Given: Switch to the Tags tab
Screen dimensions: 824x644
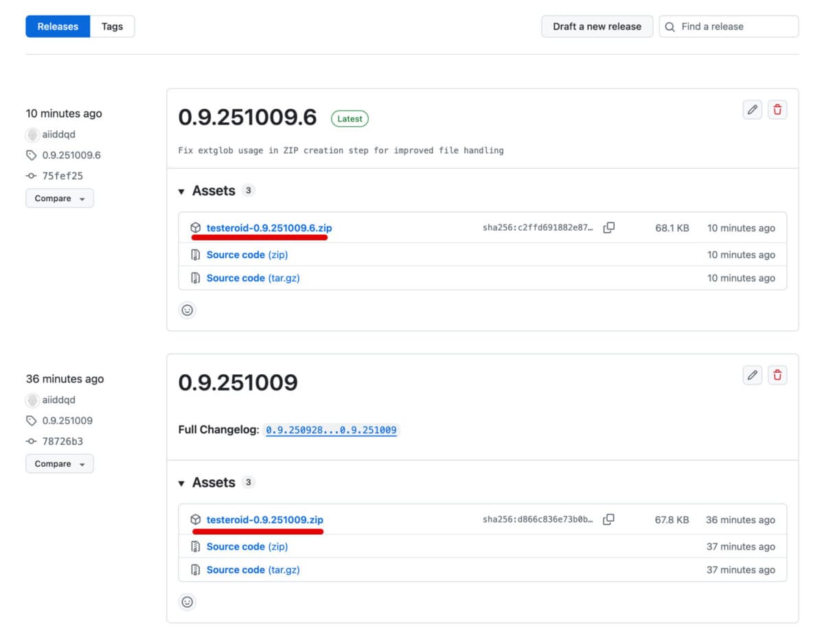Looking at the screenshot, I should coord(112,27).
